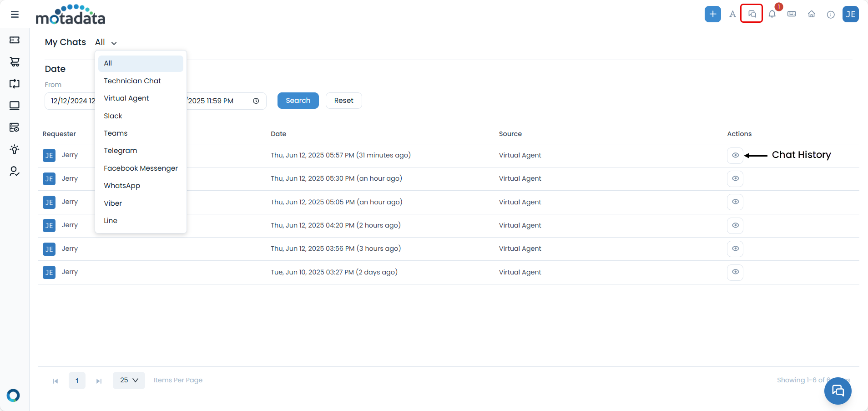Select Technician Chat from filter list
The height and width of the screenshot is (411, 868).
[132, 81]
